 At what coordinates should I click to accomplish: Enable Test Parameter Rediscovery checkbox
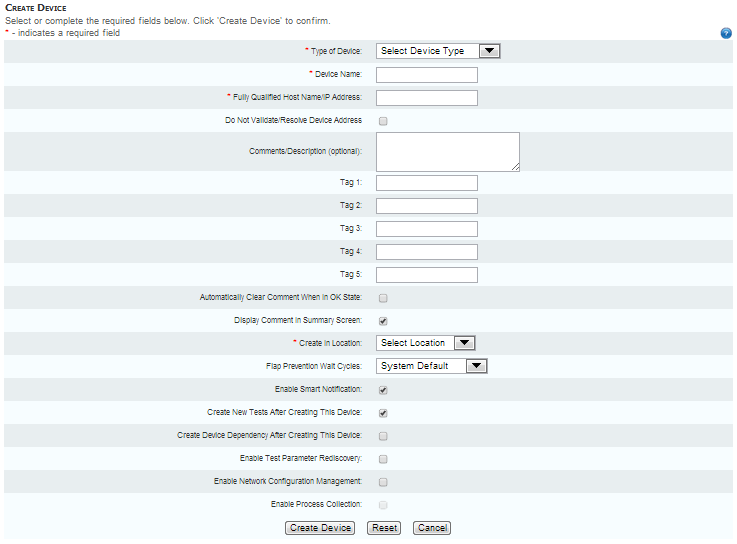click(x=383, y=459)
